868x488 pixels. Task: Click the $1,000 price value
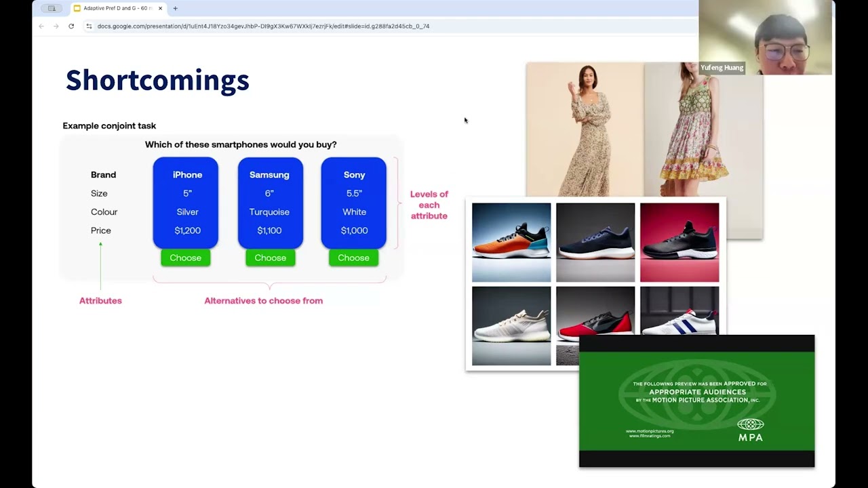[x=354, y=230]
